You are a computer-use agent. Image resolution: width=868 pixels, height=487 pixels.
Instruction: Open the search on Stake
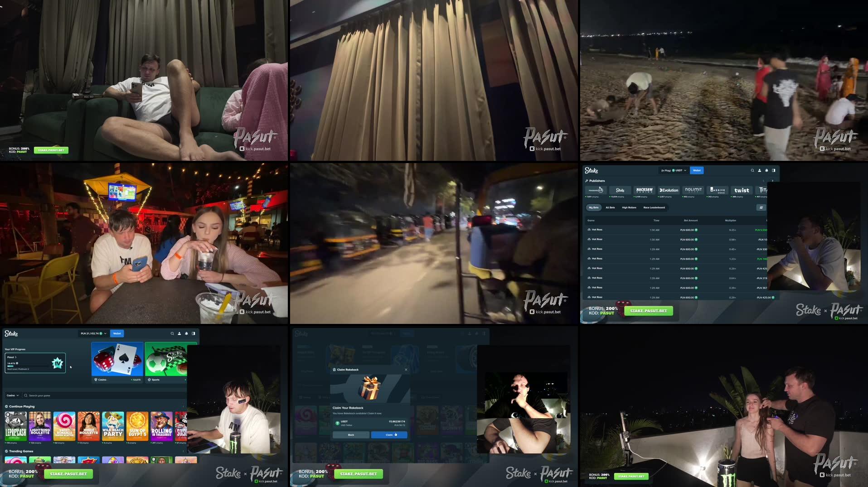coord(752,170)
